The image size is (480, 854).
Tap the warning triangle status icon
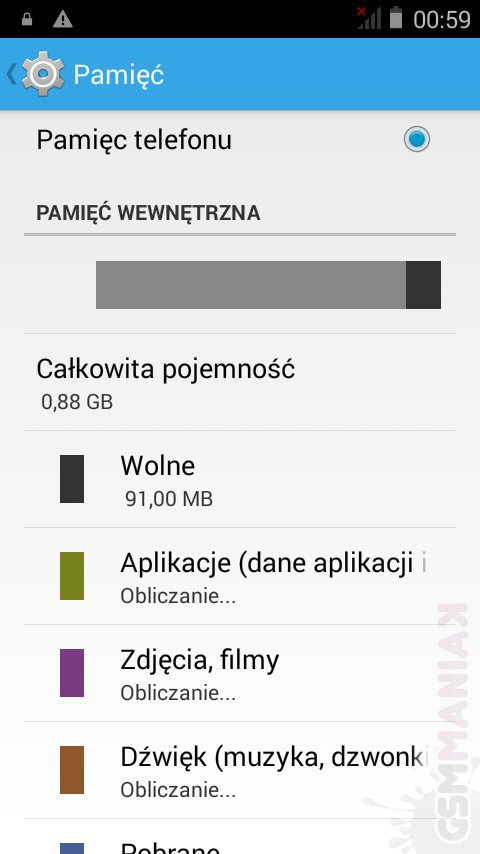pos(63,20)
